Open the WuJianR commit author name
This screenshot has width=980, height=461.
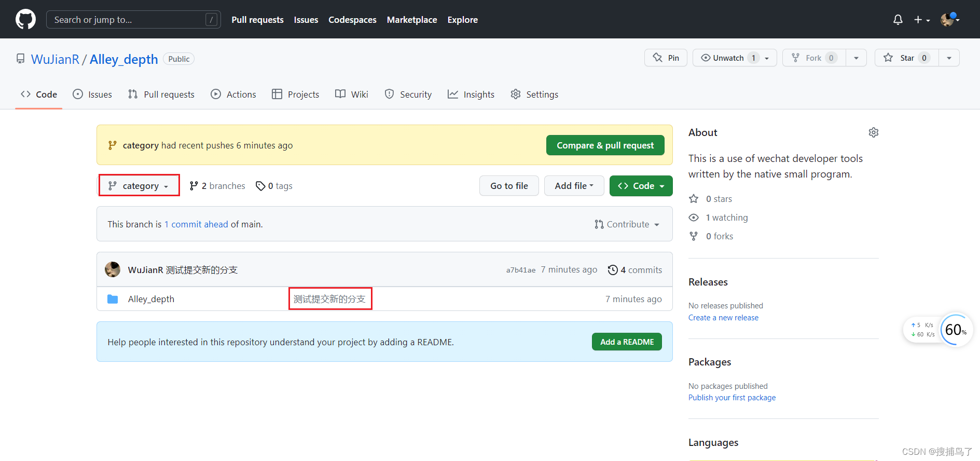tap(145, 270)
